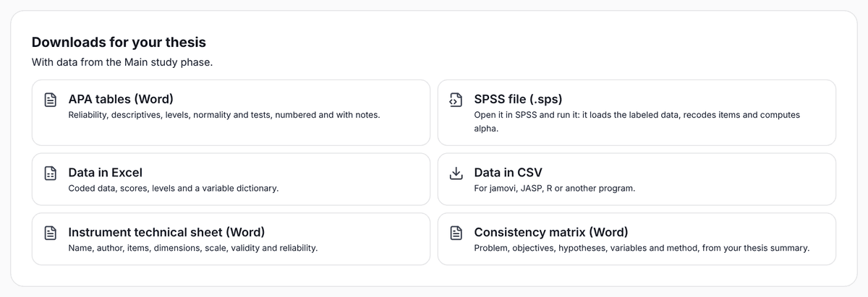The height and width of the screenshot is (297, 868).
Task: Click the document icon beside Consistency matrix
Action: coord(456,233)
